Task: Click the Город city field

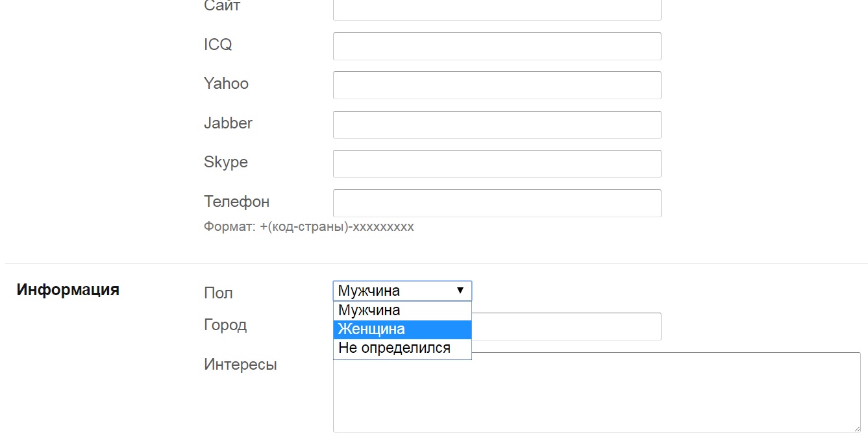Action: click(x=566, y=326)
